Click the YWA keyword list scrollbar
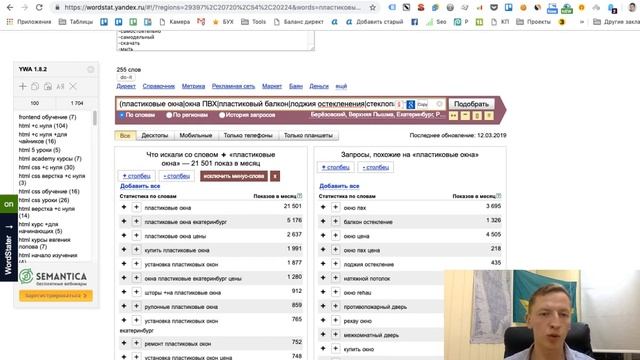Image resolution: width=640 pixels, height=360 pixels. pos(95,118)
